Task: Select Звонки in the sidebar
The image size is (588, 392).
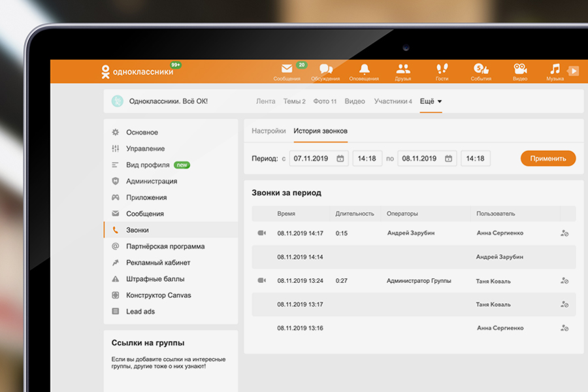Action: pyautogui.click(x=171, y=230)
